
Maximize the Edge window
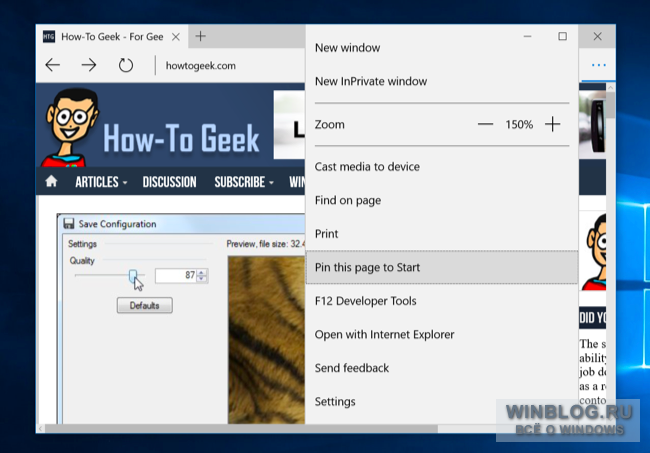(x=562, y=36)
